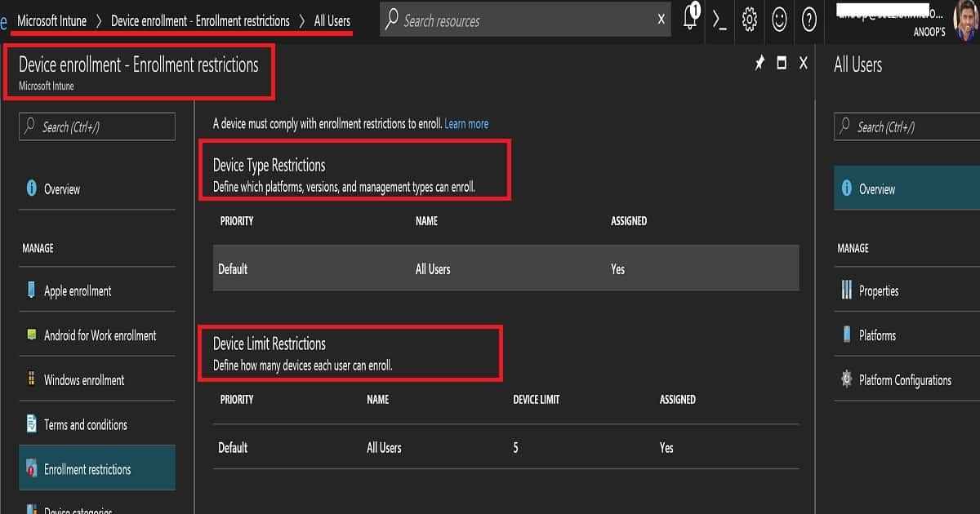Open portal settings gear icon
This screenshot has width=980, height=514.
point(750,20)
